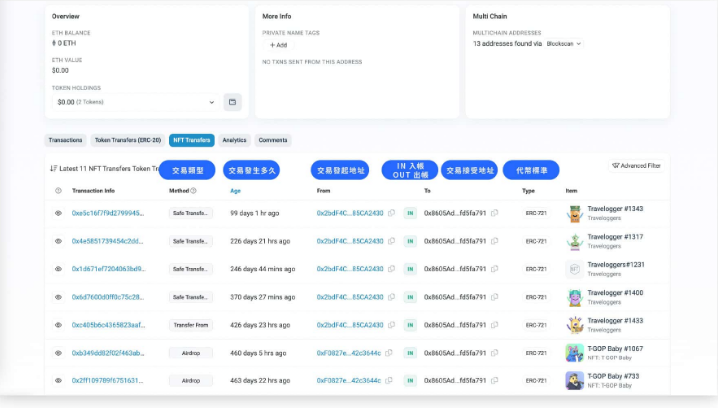
Task: Copy To address in Travelogger #1400 row
Action: [x=495, y=297]
